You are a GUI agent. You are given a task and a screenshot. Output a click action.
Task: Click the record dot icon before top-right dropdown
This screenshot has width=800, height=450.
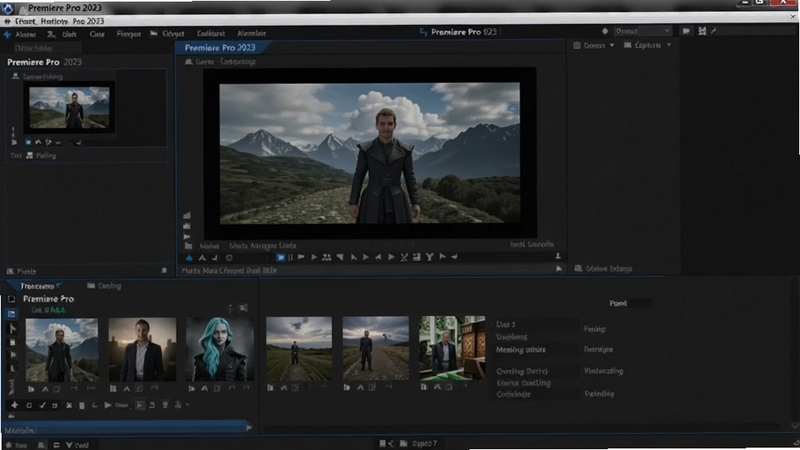pyautogui.click(x=605, y=31)
